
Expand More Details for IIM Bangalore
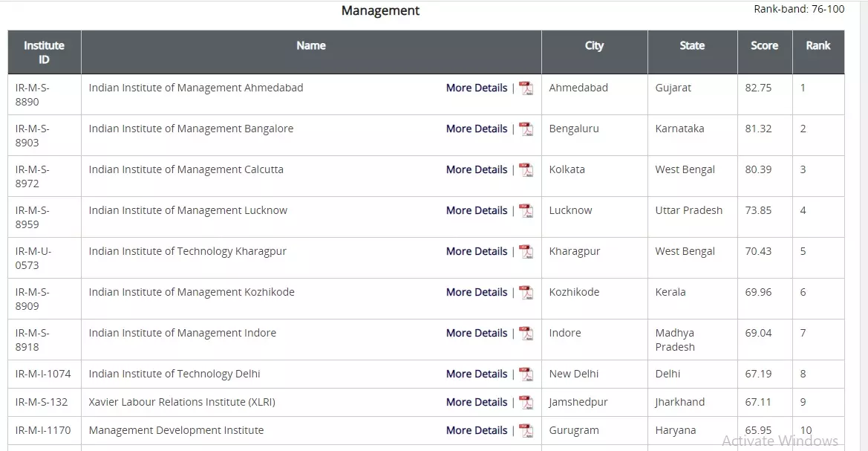click(476, 129)
